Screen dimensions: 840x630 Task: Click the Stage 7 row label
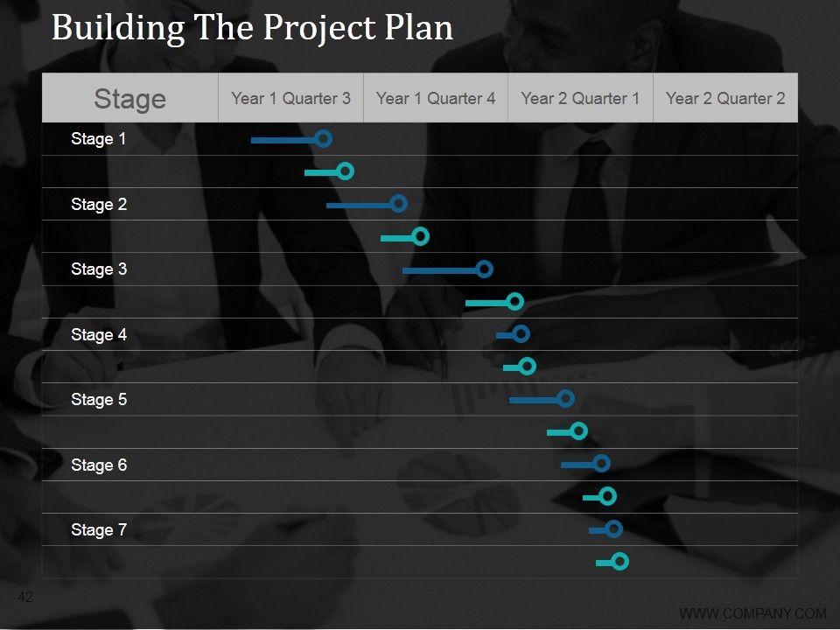pyautogui.click(x=99, y=529)
